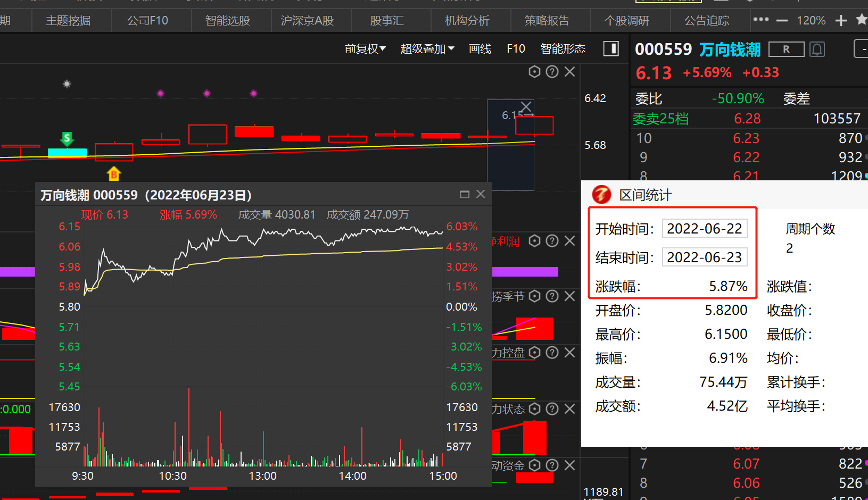Close the 主力状态 indicator panel
The image size is (868, 500).
[x=569, y=409]
